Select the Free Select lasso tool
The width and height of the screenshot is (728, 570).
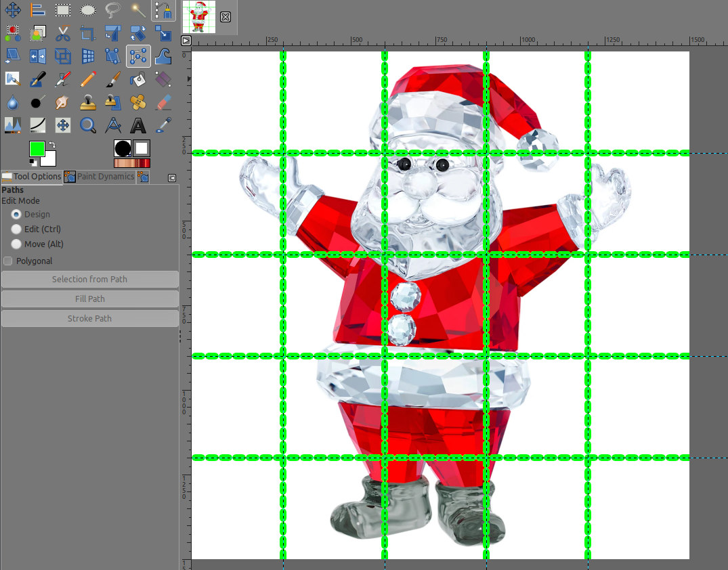[x=113, y=9]
